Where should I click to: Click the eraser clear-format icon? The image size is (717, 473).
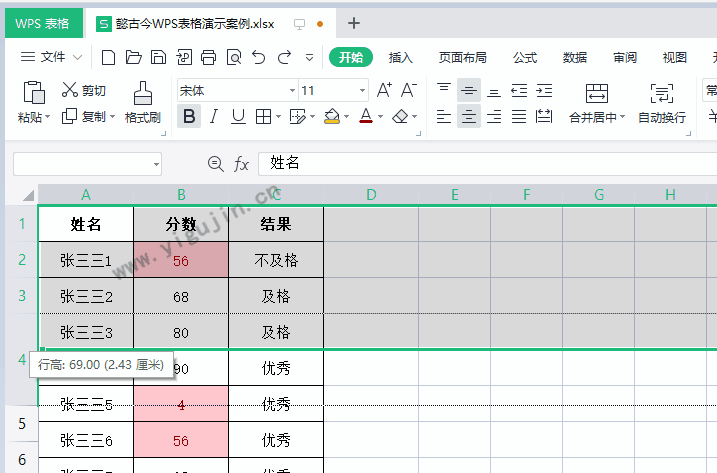(400, 117)
